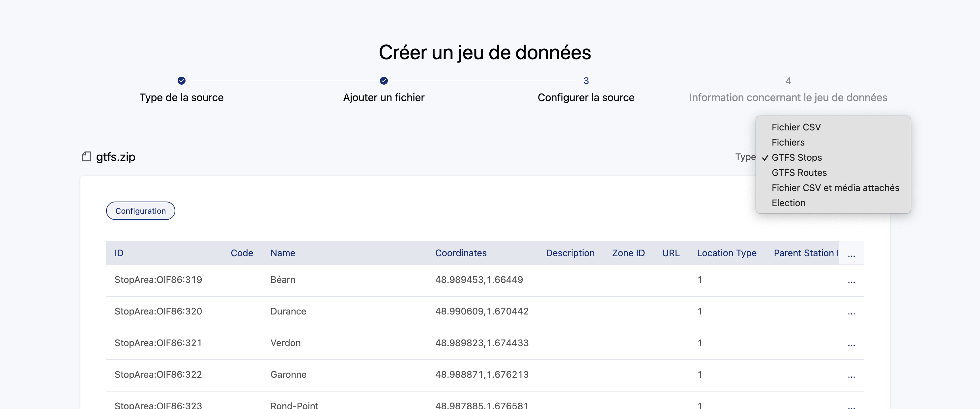980x409 pixels.
Task: Choose Fichier CSV et média attachés
Action: pos(835,188)
